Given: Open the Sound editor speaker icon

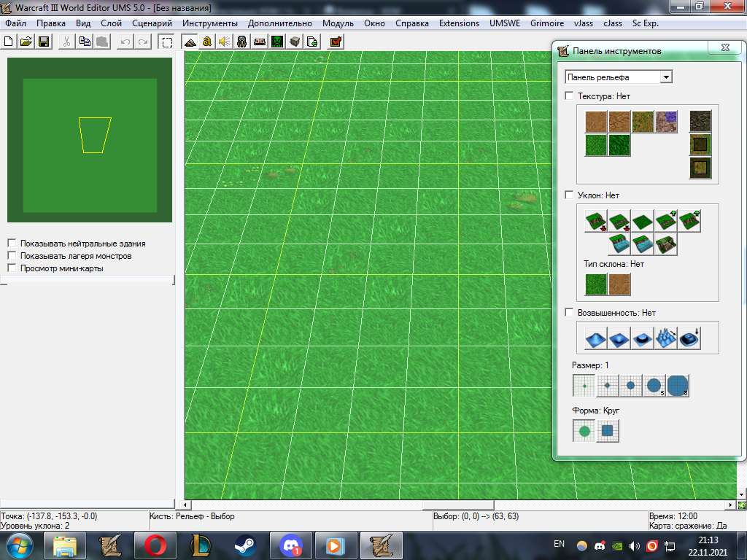Looking at the screenshot, I should tap(225, 42).
